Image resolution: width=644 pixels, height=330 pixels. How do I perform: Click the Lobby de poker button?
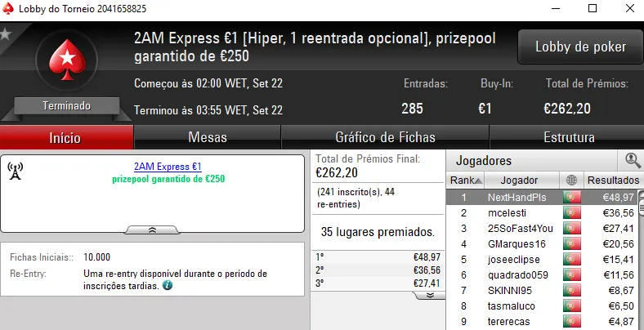pos(580,47)
